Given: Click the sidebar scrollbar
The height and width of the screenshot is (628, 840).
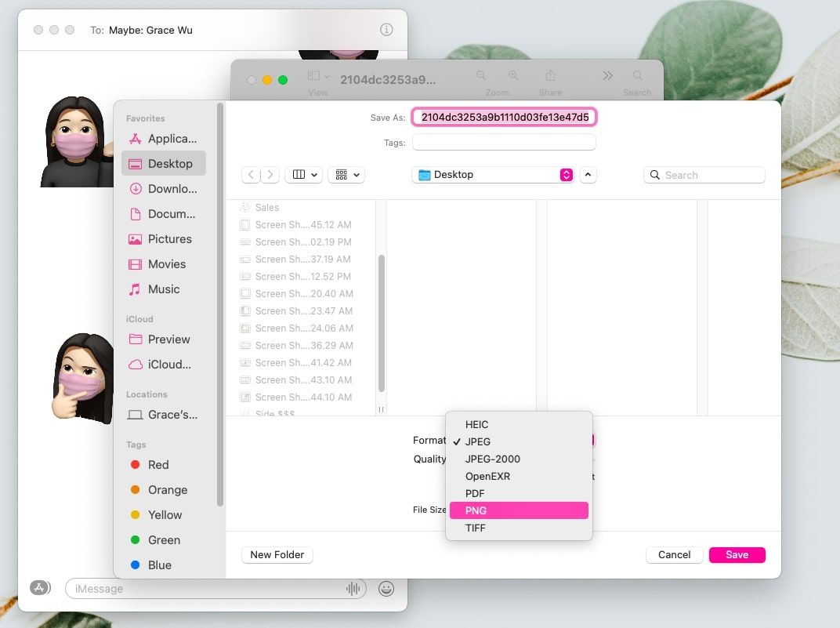Looking at the screenshot, I should 219,305.
